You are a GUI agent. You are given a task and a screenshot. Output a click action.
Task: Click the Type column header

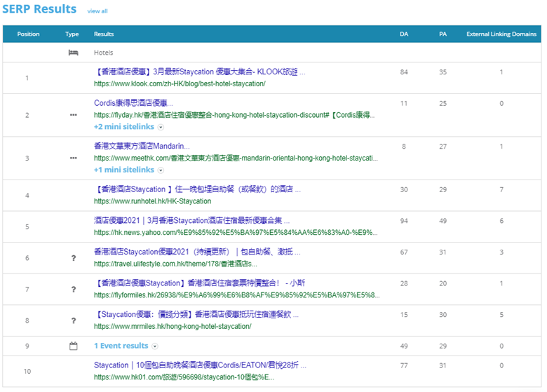[72, 34]
